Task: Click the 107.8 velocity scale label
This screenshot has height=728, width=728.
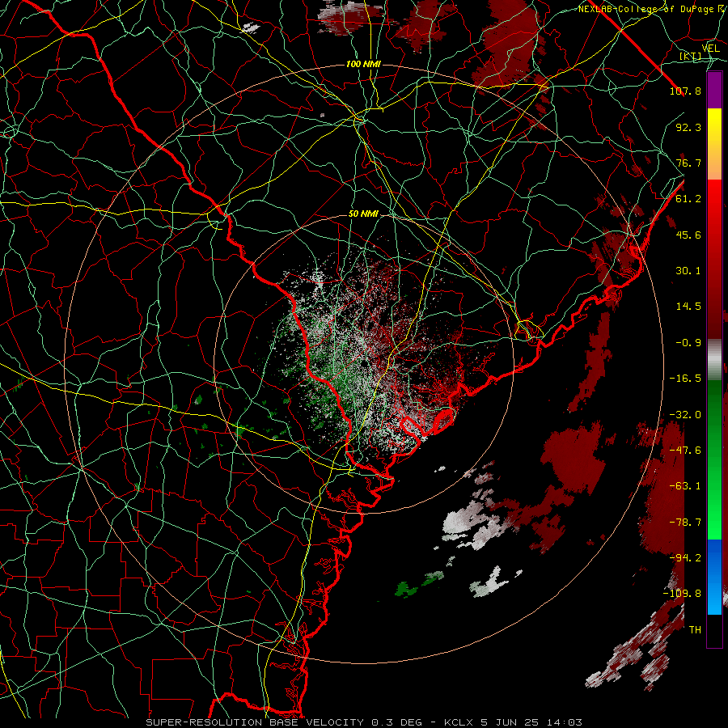Action: click(x=685, y=91)
